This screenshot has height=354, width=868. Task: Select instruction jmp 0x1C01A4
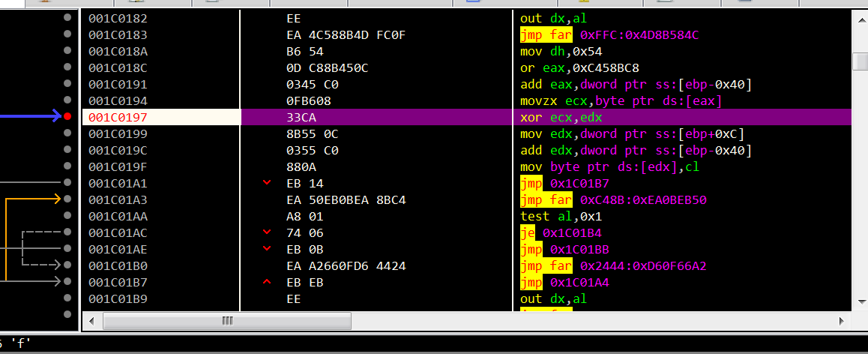tap(564, 283)
